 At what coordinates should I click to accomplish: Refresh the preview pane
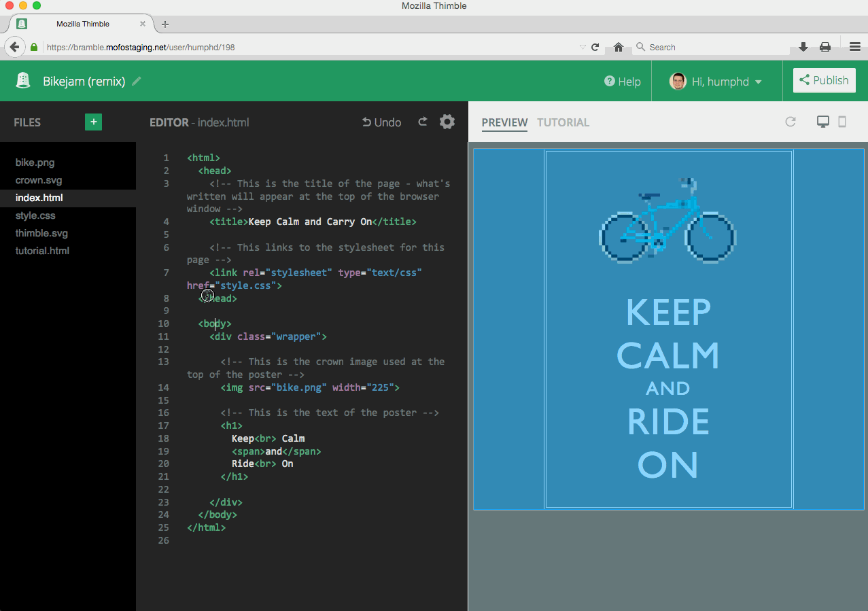(x=791, y=122)
